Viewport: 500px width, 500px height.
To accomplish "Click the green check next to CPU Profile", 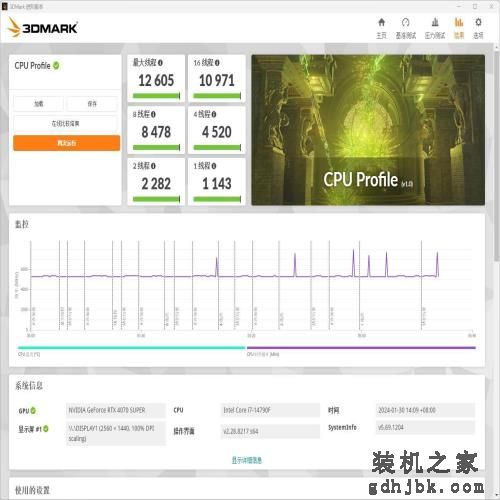I will click(x=56, y=66).
